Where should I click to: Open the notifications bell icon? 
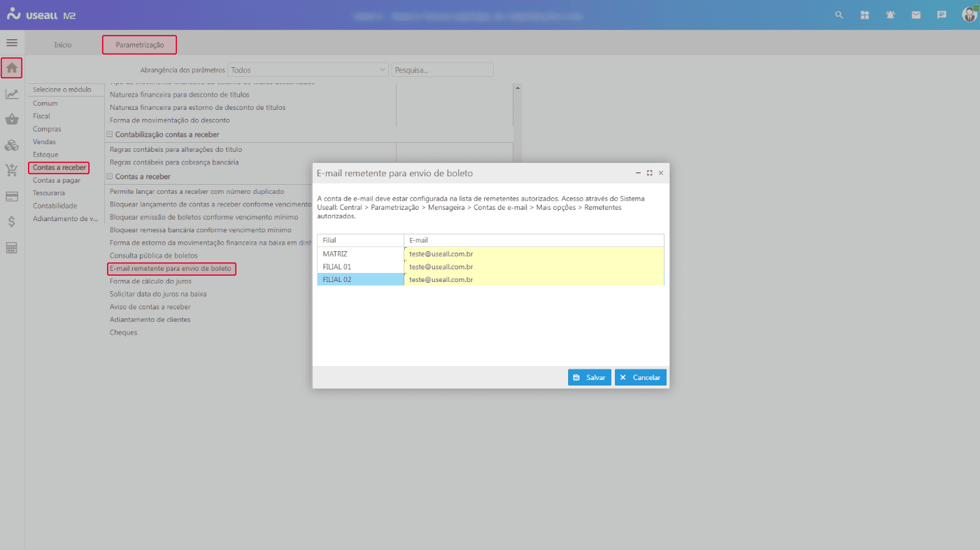point(890,15)
